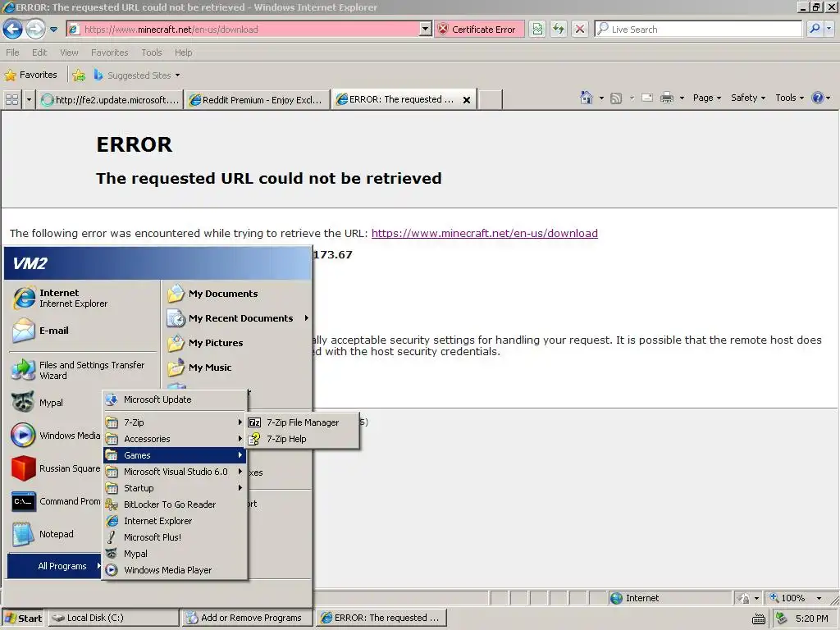This screenshot has height=630, width=840.
Task: Launch Mypal from pinned Start list
Action: [56, 403]
